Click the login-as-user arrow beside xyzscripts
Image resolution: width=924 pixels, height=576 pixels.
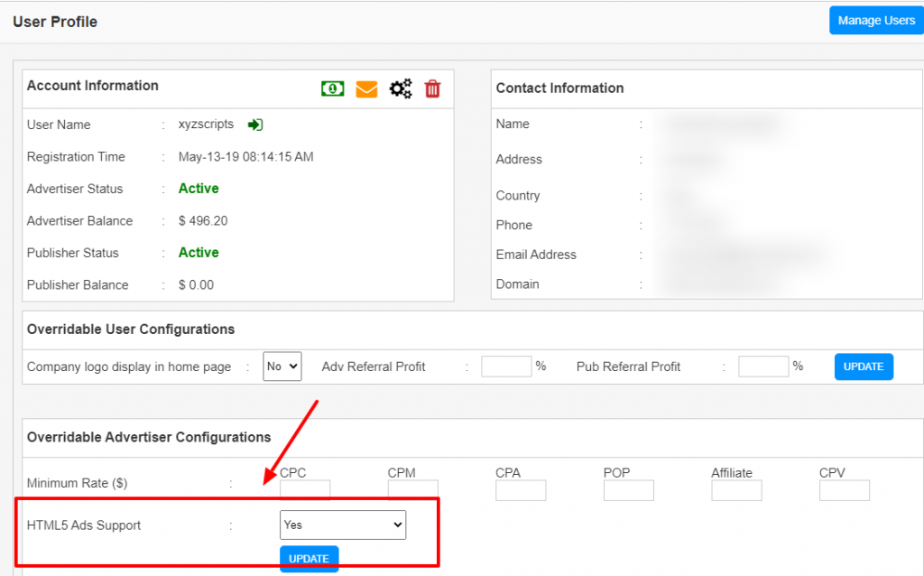(x=254, y=124)
